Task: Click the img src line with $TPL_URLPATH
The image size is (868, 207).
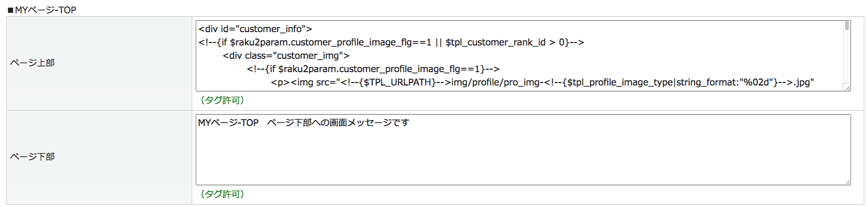Action: pyautogui.click(x=395, y=83)
